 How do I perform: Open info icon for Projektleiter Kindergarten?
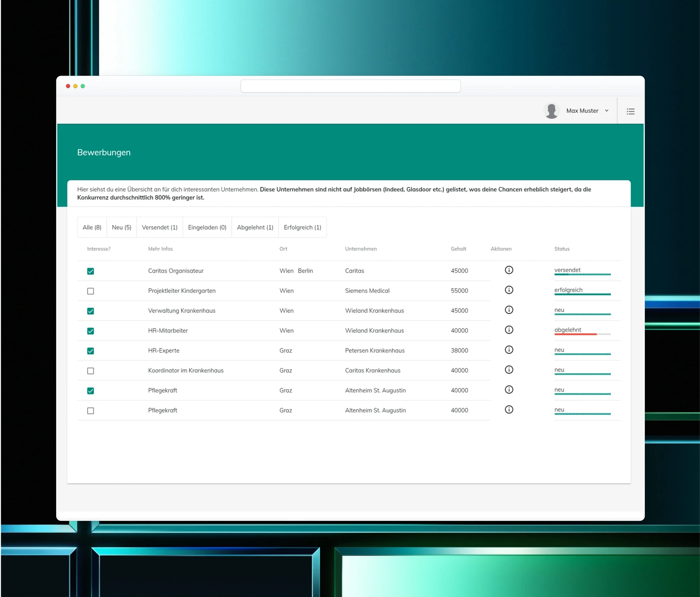(509, 290)
